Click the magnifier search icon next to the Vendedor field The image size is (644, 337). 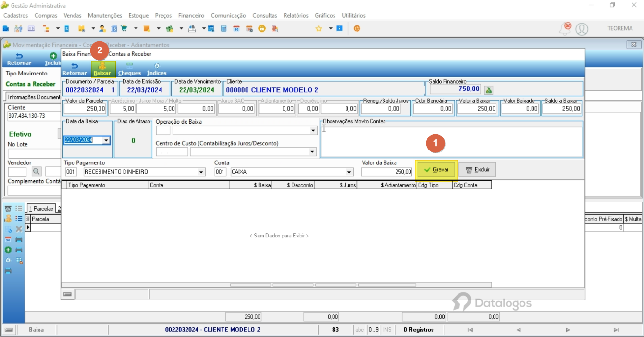coord(37,171)
